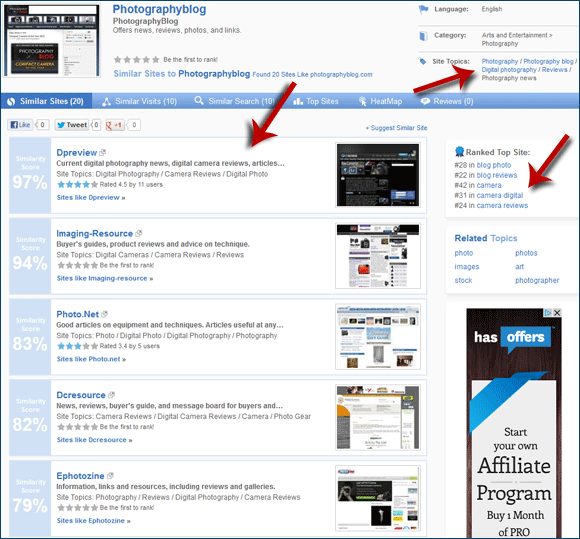Open external link icon next to Dpreview
580x539 pixels.
pos(102,152)
